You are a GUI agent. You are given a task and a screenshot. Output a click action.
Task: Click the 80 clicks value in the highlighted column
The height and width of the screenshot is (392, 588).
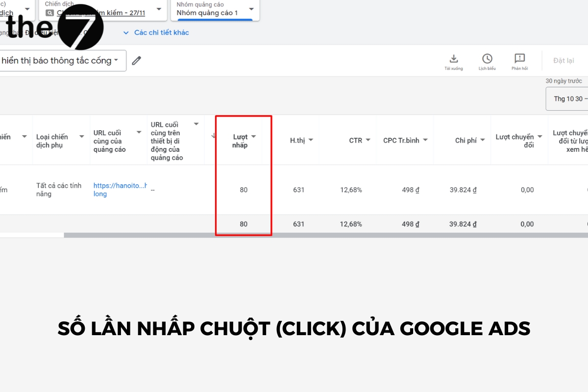pos(244,190)
